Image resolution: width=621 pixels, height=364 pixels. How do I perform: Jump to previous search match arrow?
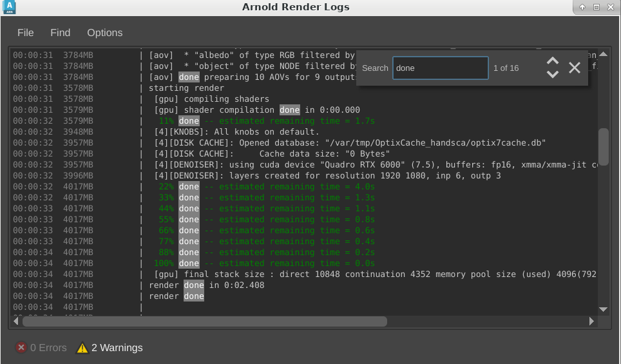click(x=553, y=61)
